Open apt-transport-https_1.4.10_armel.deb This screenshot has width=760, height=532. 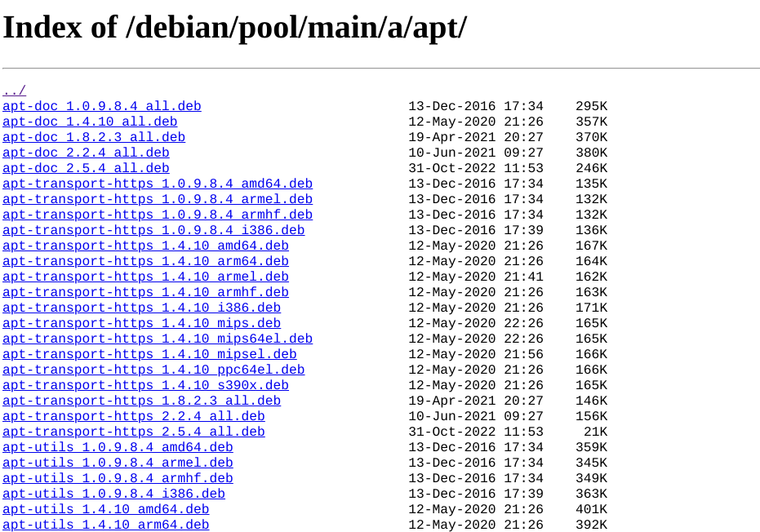145,277
